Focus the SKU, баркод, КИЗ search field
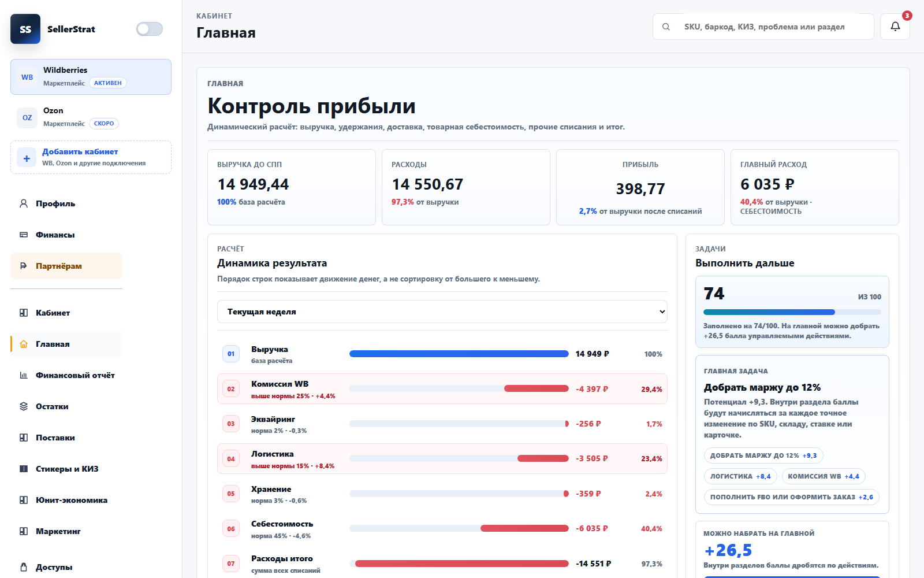Viewport: 924px width, 578px height. (763, 27)
